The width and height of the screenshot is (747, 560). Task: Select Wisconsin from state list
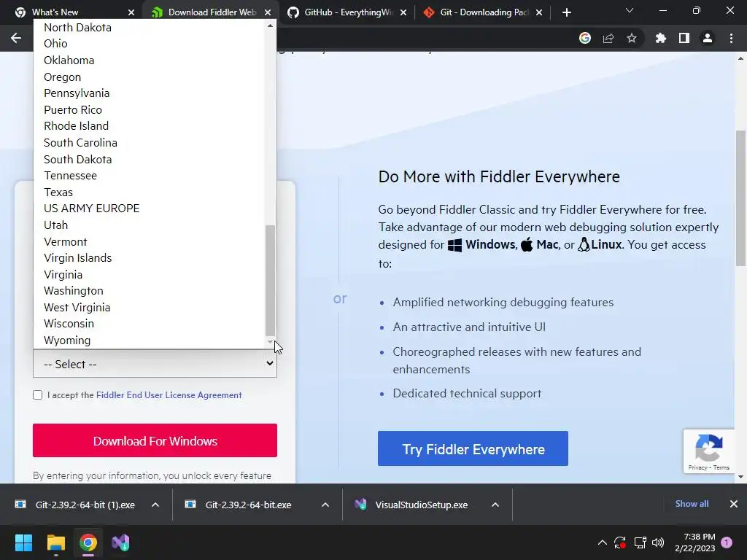tap(149, 323)
